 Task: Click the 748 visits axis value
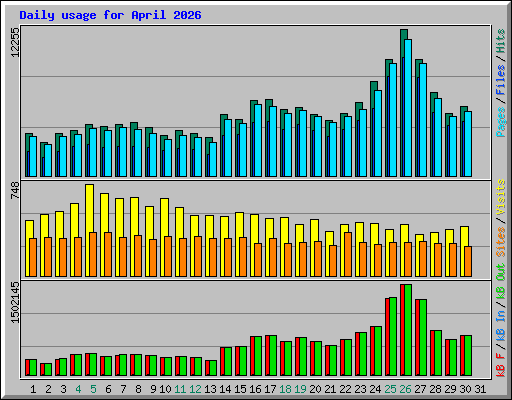15,191
